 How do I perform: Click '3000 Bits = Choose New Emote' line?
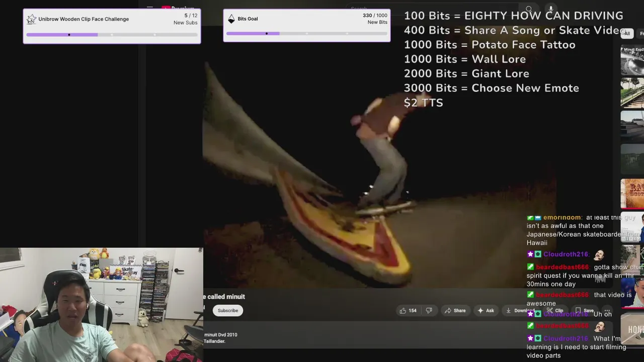click(x=491, y=88)
